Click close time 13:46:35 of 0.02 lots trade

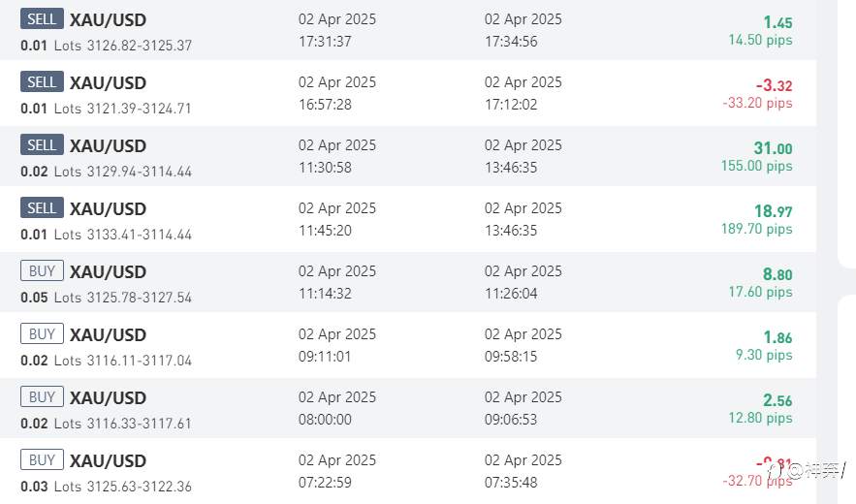511,168
